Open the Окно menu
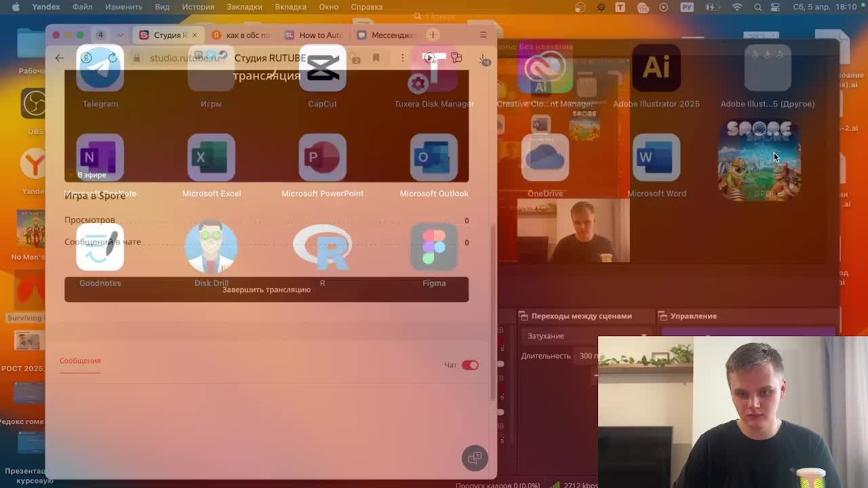 point(329,7)
